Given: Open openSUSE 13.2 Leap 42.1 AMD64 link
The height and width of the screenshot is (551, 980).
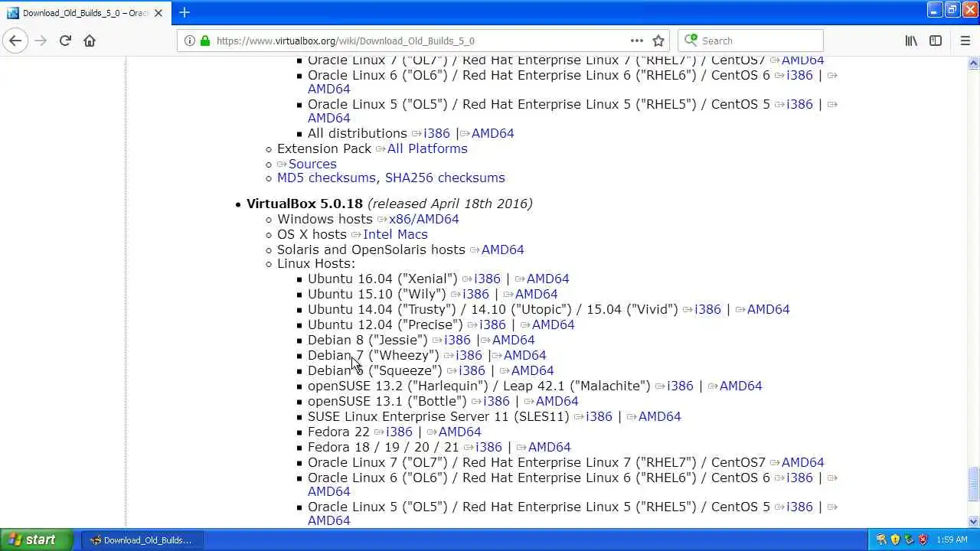Looking at the screenshot, I should coord(740,386).
